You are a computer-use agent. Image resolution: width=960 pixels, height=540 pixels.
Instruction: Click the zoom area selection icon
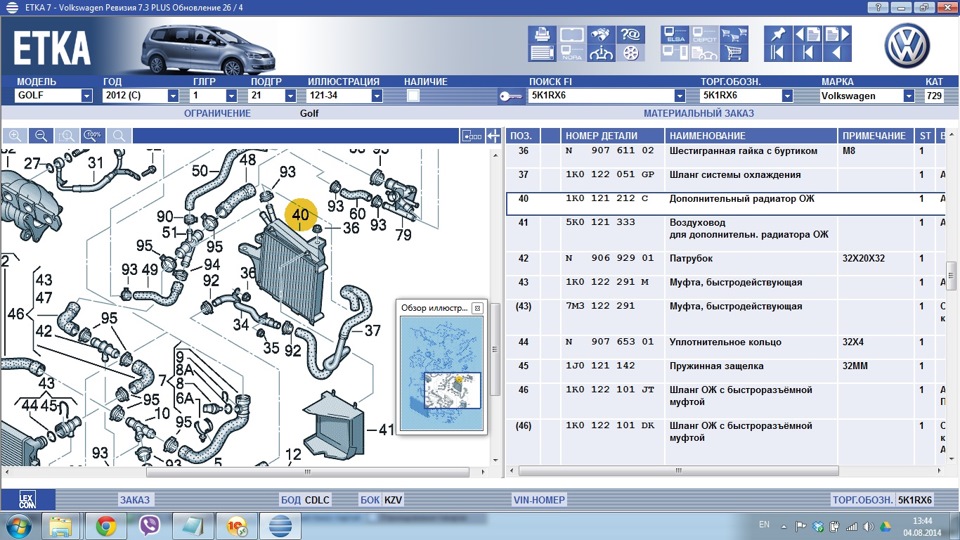(x=67, y=136)
